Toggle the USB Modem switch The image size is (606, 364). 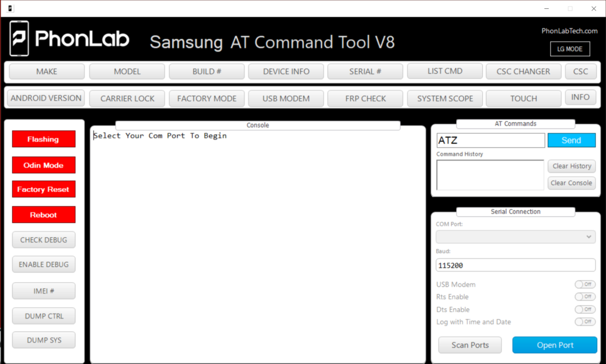click(585, 285)
